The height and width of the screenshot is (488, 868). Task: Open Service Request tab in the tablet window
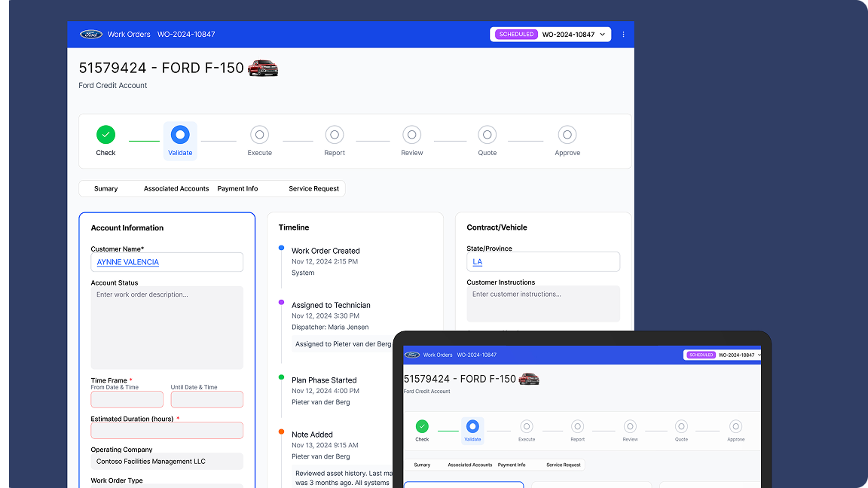point(564,465)
